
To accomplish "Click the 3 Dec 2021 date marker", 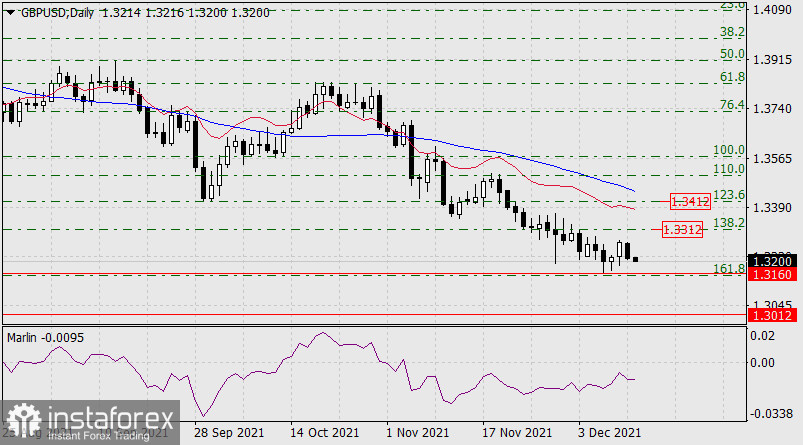I will (x=610, y=432).
